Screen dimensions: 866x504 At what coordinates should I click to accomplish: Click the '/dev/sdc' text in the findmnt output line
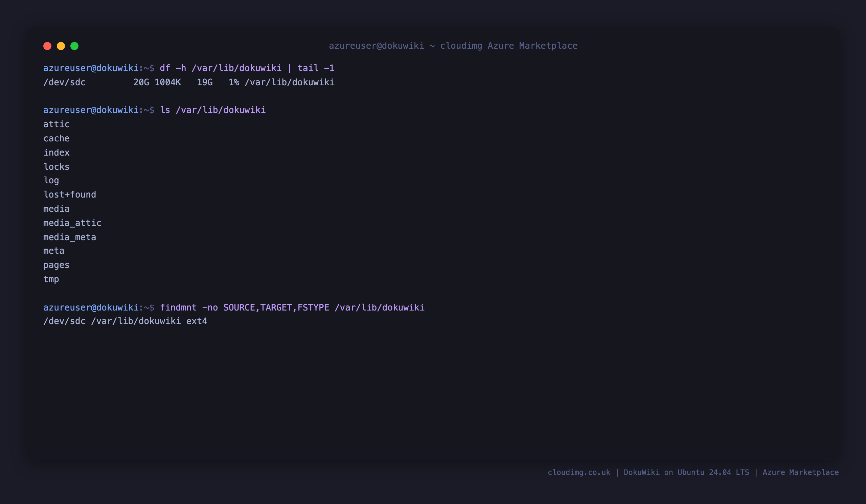(64, 321)
